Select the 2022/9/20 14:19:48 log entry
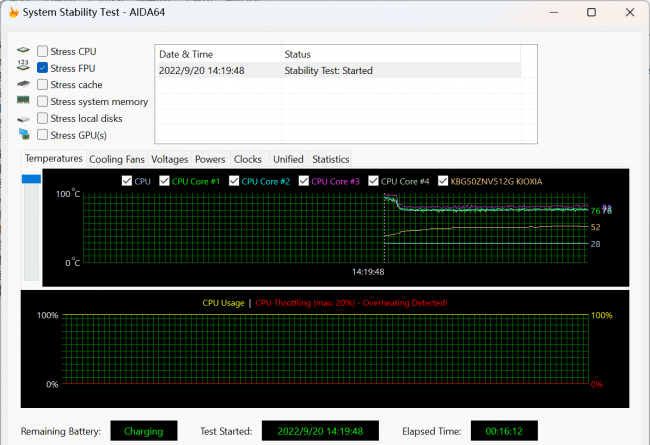The image size is (650, 445). [338, 71]
